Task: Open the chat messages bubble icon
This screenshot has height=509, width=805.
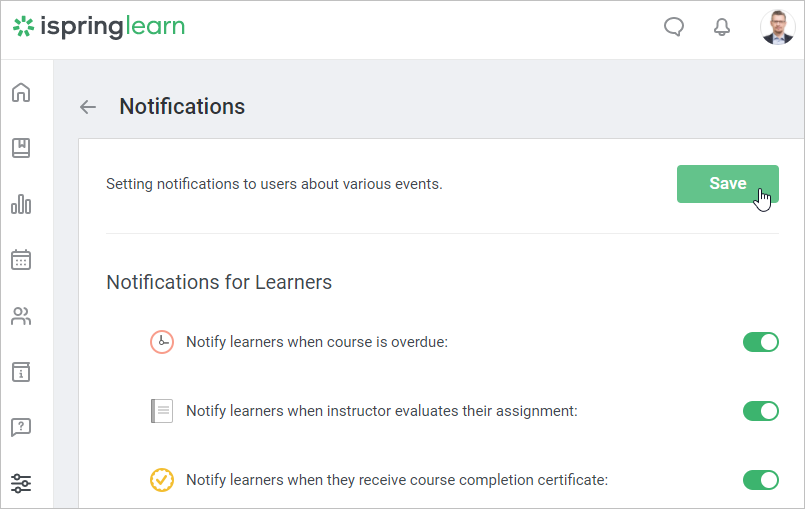Action: point(674,27)
